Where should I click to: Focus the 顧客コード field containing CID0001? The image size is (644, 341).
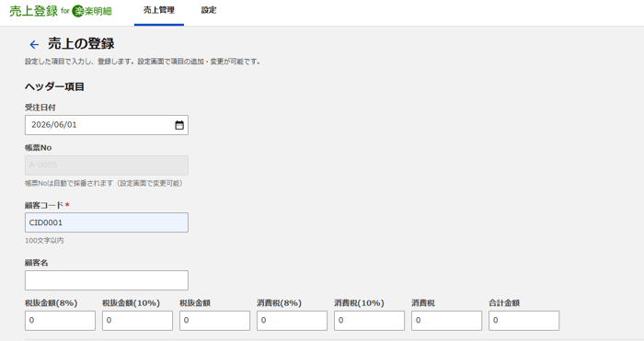[107, 222]
